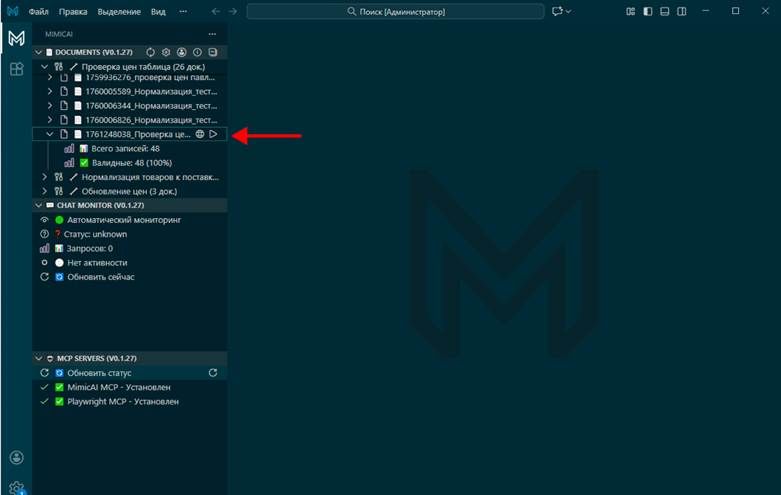Toggle the bottom panel layout button

(664, 11)
